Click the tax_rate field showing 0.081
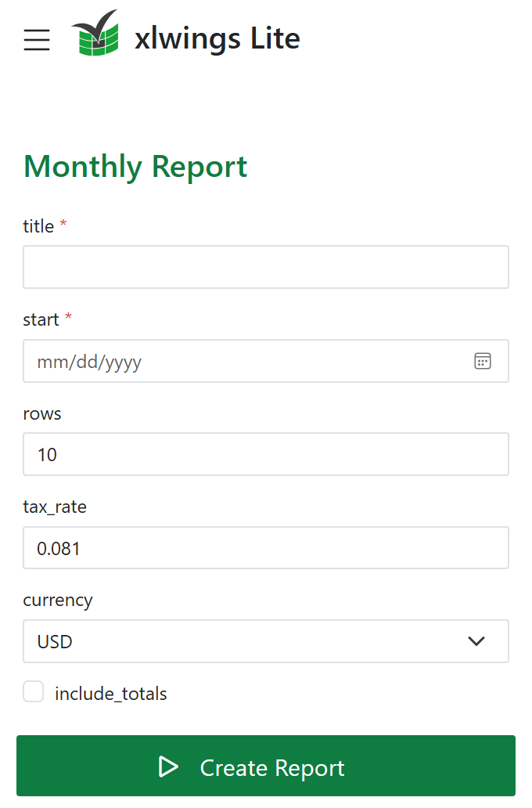Screen dimensions: 532x808 click(266, 548)
